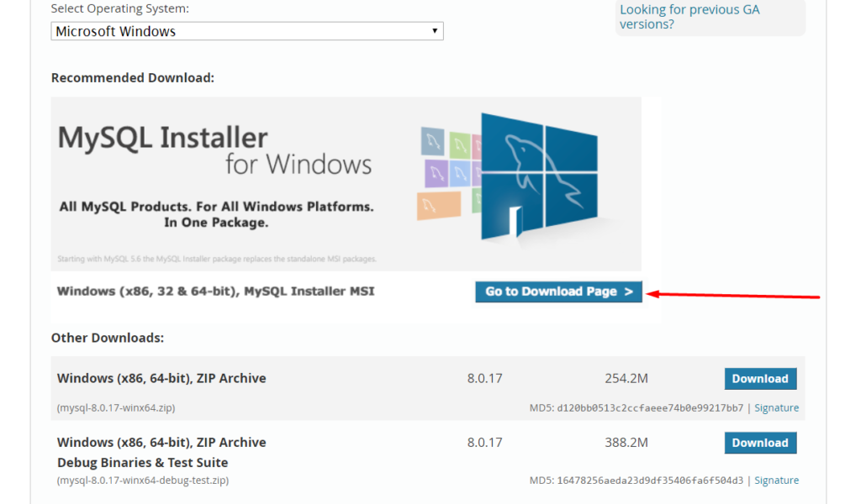Image resolution: width=861 pixels, height=504 pixels.
Task: Click the "Recommended Download:" heading
Action: click(132, 77)
